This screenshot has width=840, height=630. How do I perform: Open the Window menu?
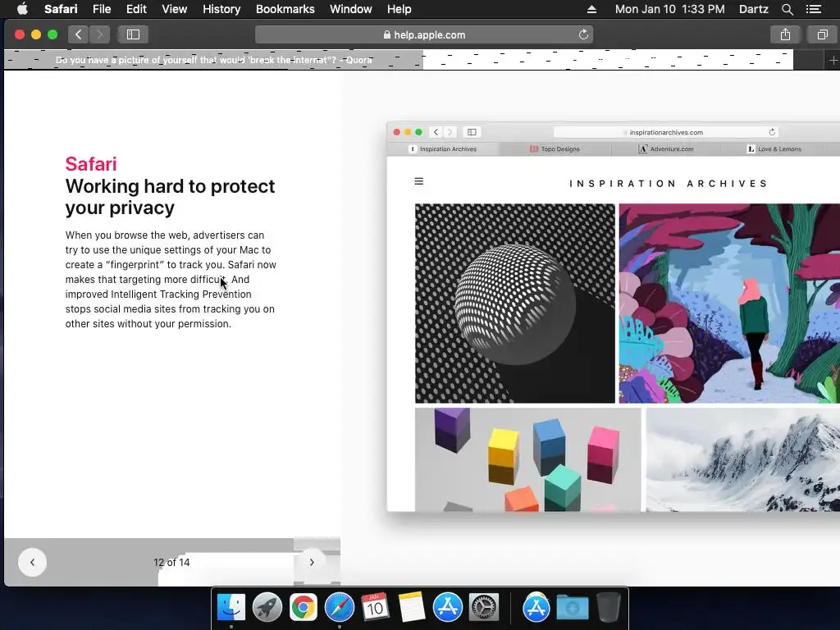coord(351,9)
